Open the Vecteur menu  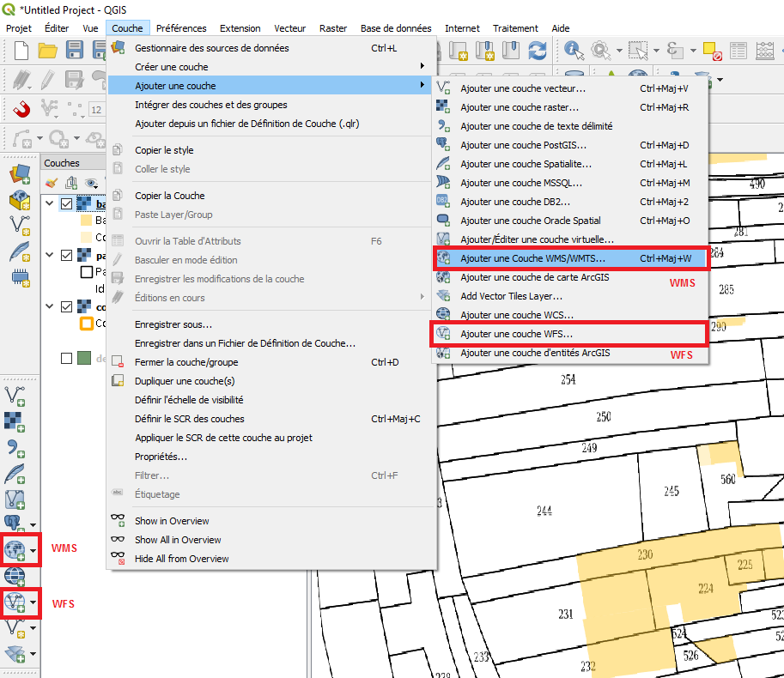tap(289, 28)
